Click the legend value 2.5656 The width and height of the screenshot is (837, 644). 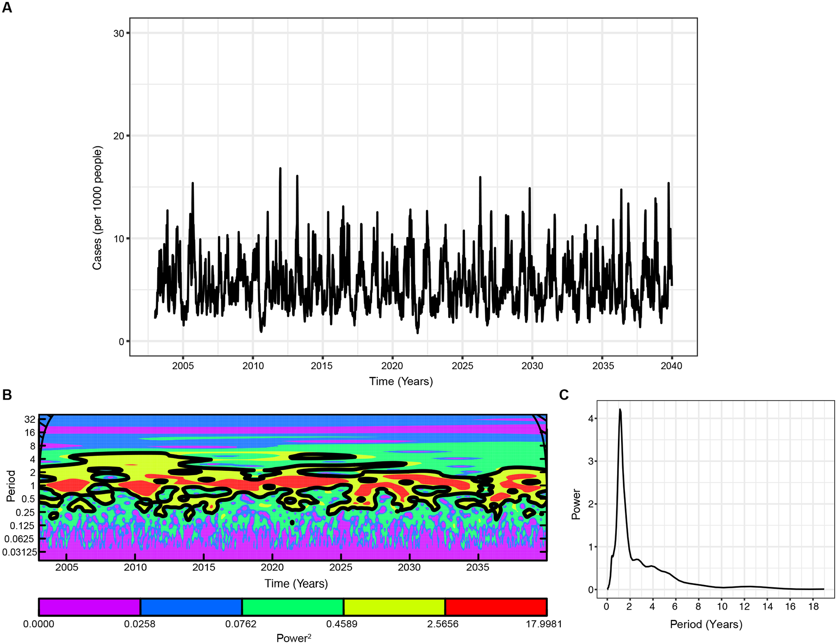[443, 624]
